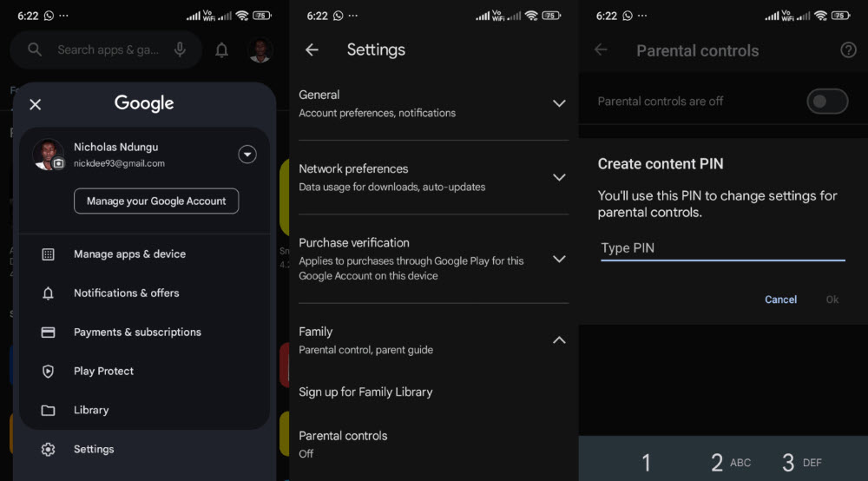
Task: Expand the General section chevron
Action: 559,103
